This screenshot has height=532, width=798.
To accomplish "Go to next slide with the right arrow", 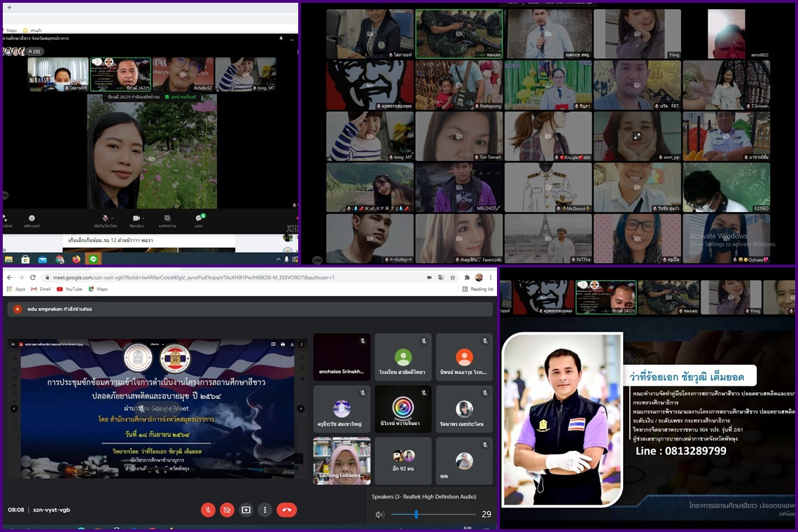I will point(301,408).
